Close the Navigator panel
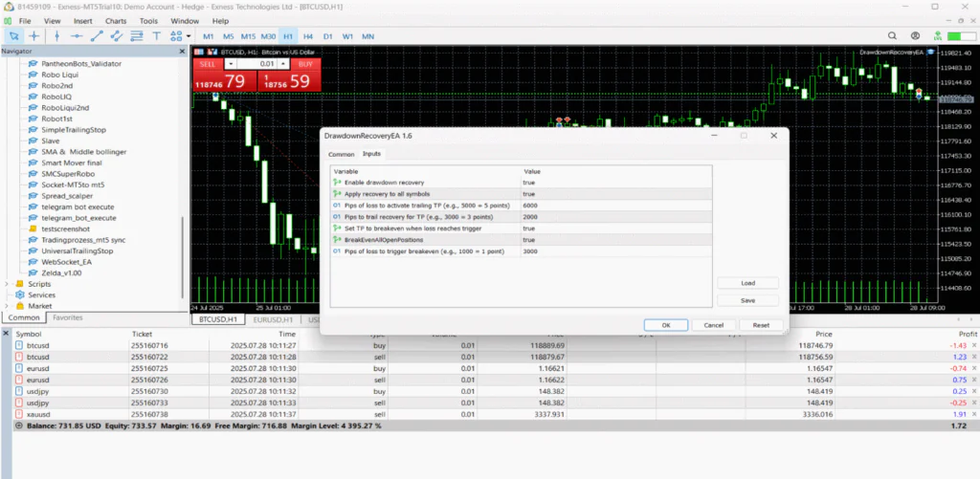Image resolution: width=980 pixels, height=479 pixels. 182,52
